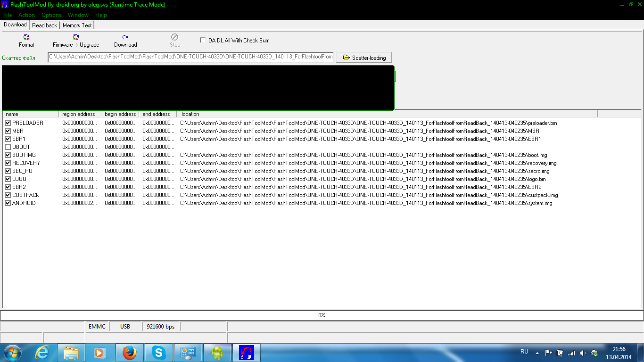The height and width of the screenshot is (362, 644).
Task: Open the Action Center flag icon
Action: pyautogui.click(x=549, y=353)
